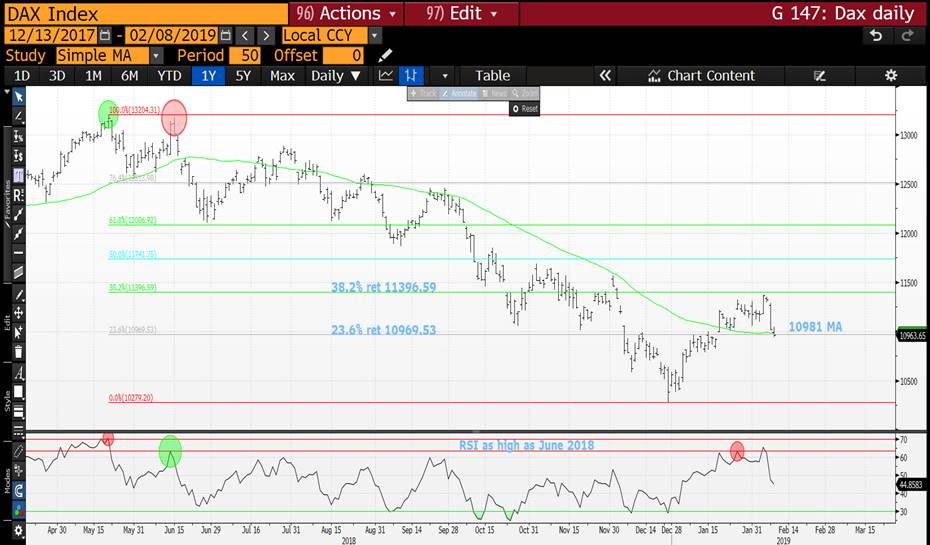Select the copy annotation cursor tool
Image resolution: width=930 pixels, height=545 pixels.
[x=18, y=332]
